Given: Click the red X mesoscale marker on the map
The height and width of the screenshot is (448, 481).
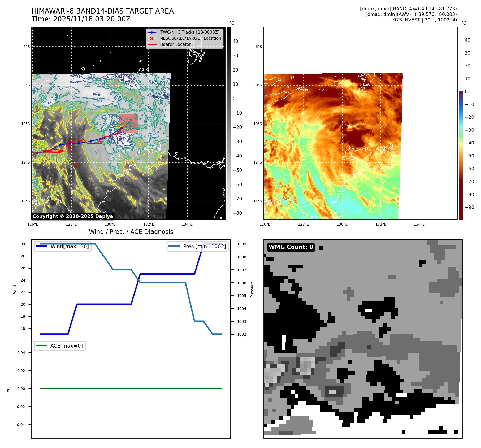Looking at the screenshot, I should click(x=76, y=164).
